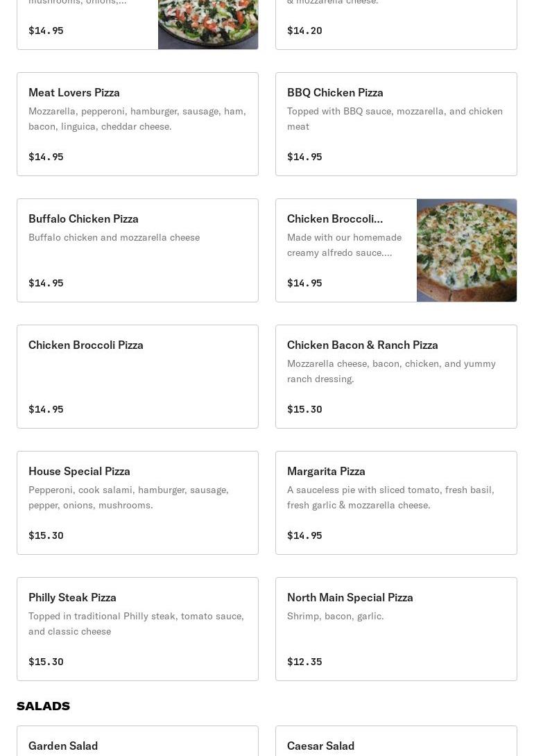
Task: Open Chicken Bacon & Ranch Pizza card
Action: pyautogui.click(x=396, y=377)
